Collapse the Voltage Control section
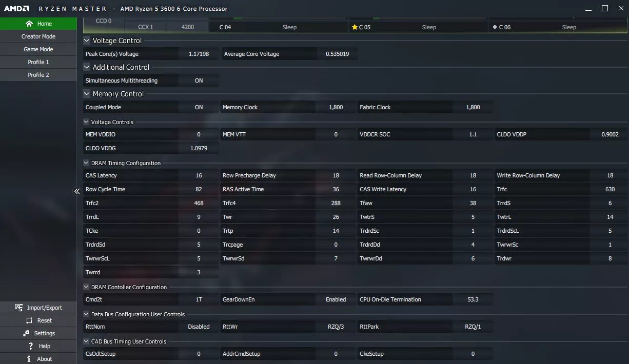This screenshot has height=364, width=629. pos(87,41)
